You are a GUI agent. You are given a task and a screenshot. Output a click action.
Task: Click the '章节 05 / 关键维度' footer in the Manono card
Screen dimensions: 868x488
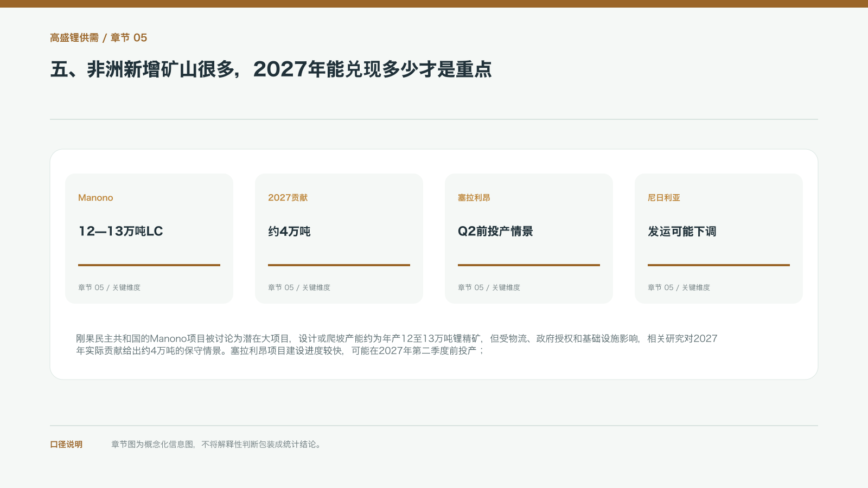point(109,287)
